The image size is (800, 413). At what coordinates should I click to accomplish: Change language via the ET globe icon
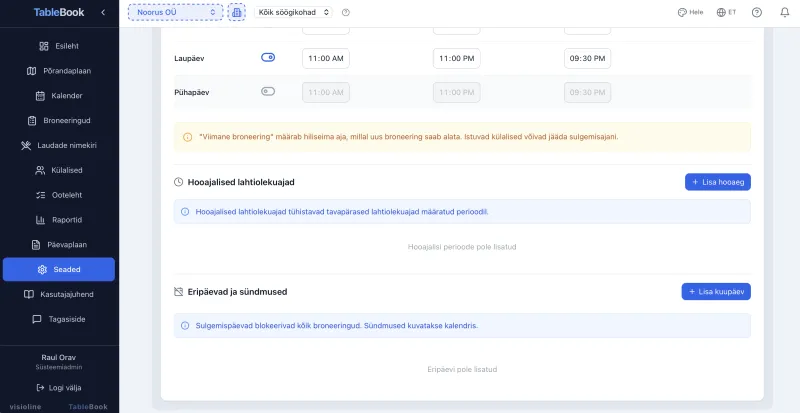[x=727, y=12]
